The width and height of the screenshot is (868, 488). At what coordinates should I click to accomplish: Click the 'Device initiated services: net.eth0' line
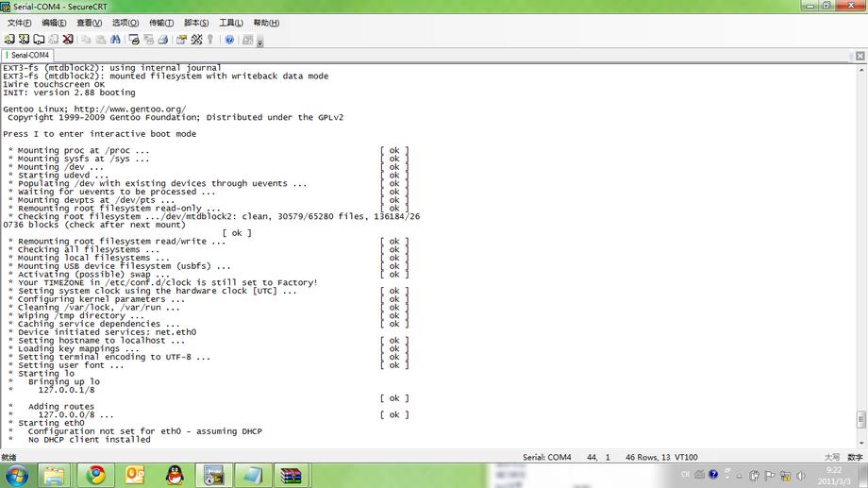pyautogui.click(x=107, y=332)
